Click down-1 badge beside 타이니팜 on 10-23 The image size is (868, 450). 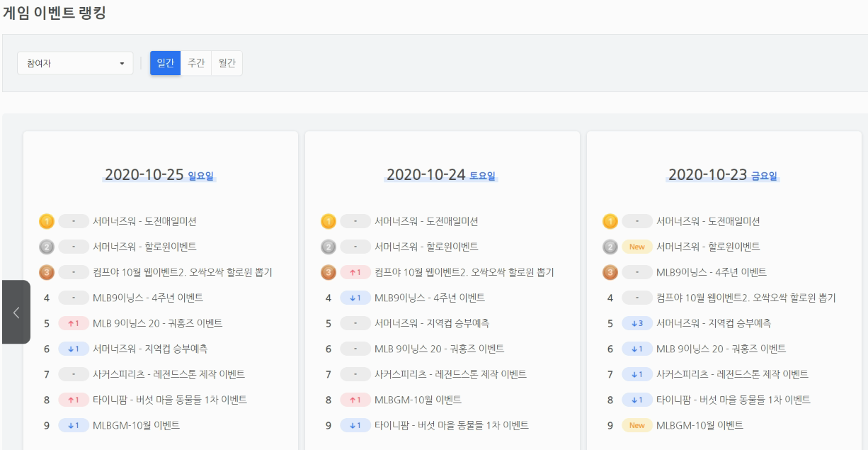pyautogui.click(x=637, y=400)
